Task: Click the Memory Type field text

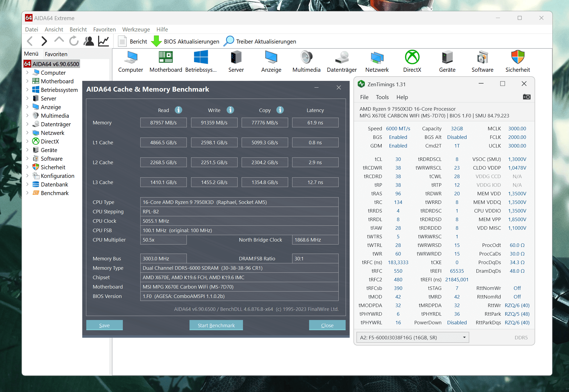Action: tap(239, 268)
